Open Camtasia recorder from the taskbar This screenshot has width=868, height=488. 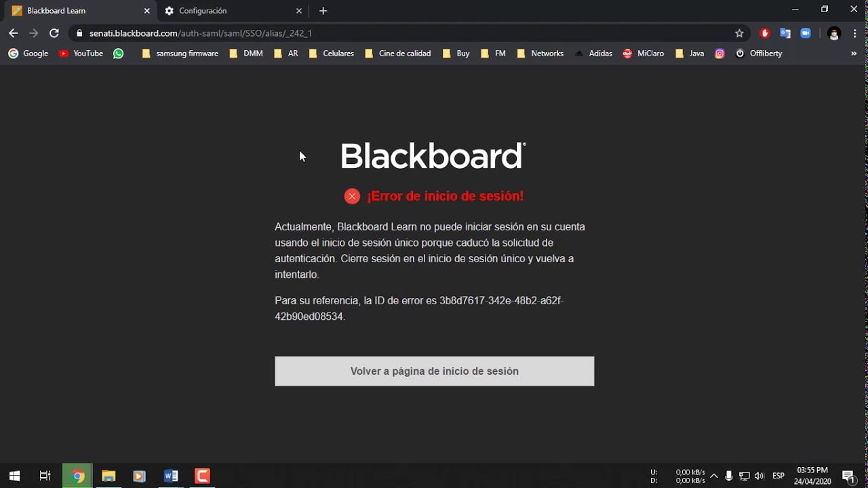202,476
